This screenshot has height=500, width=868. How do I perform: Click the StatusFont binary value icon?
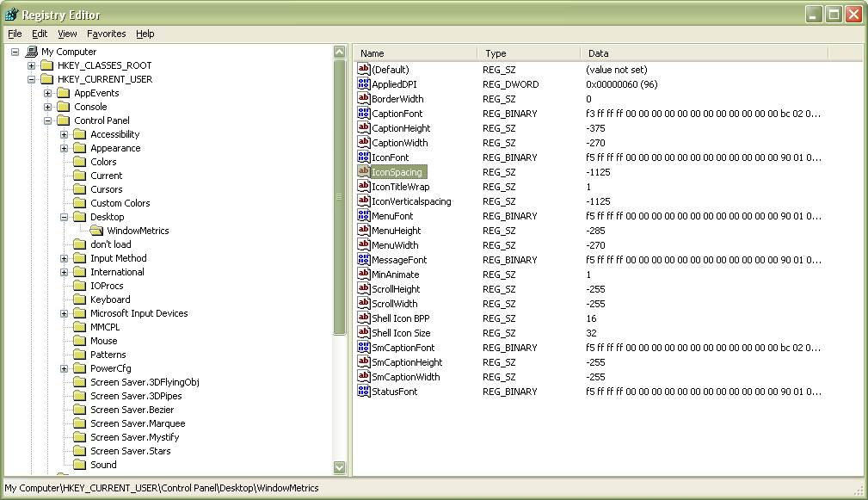pyautogui.click(x=363, y=392)
